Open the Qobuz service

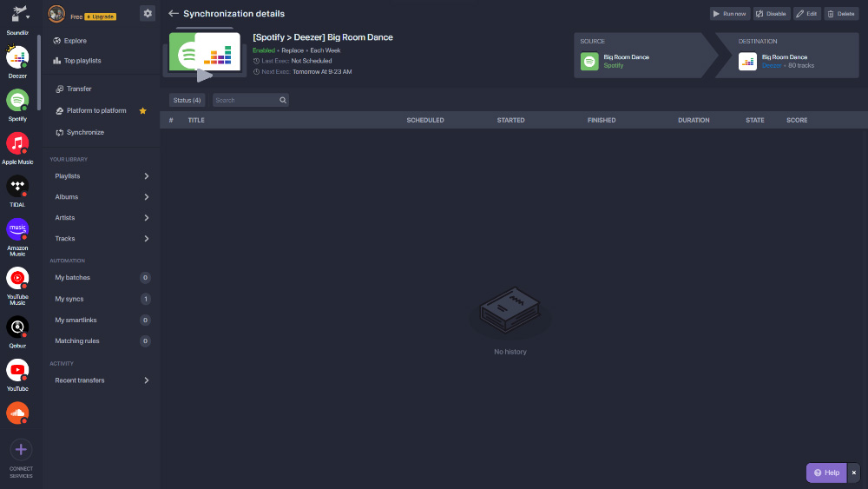17,327
